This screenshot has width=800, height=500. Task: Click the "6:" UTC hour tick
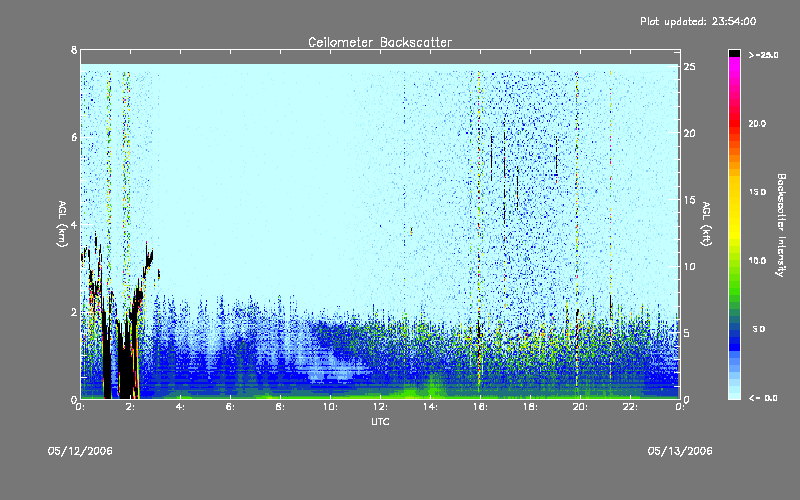coord(230,407)
